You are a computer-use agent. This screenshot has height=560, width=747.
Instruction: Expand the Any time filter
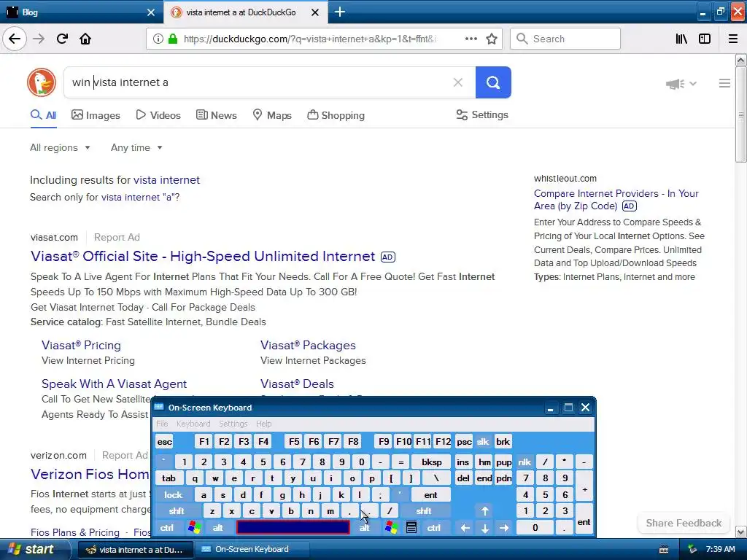(136, 147)
